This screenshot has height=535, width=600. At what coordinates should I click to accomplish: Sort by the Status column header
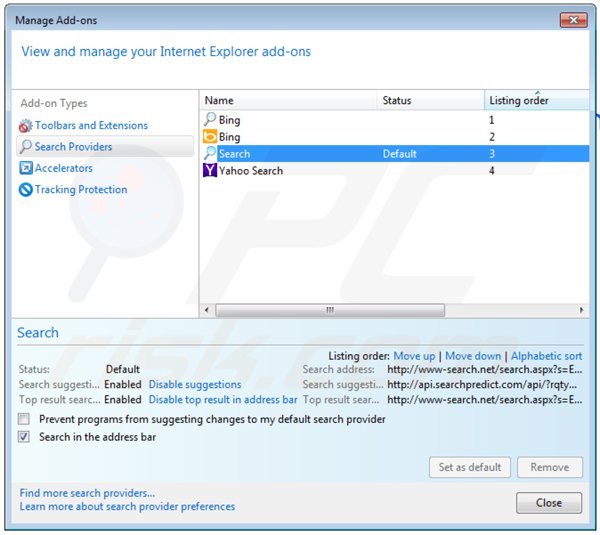click(431, 101)
